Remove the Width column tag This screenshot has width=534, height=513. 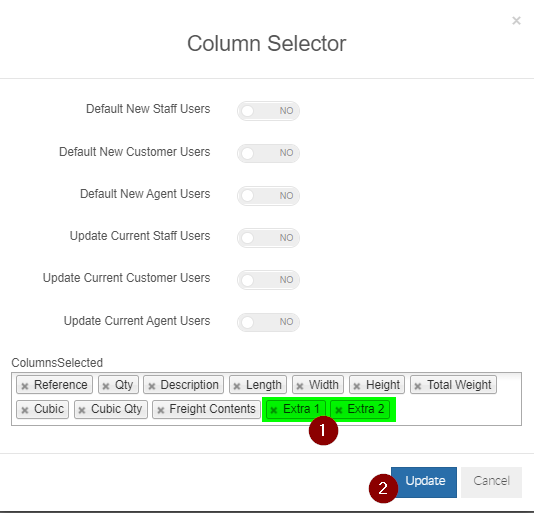coord(300,386)
